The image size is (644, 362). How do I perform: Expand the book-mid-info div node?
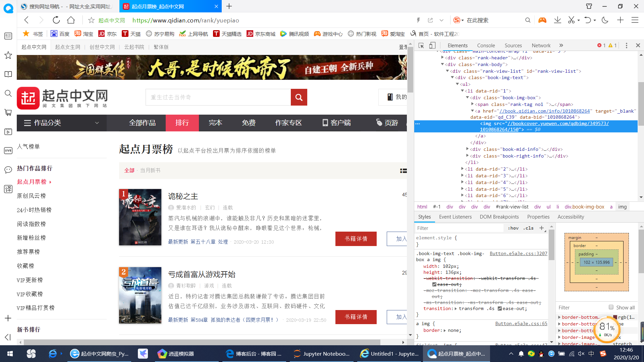click(x=468, y=149)
